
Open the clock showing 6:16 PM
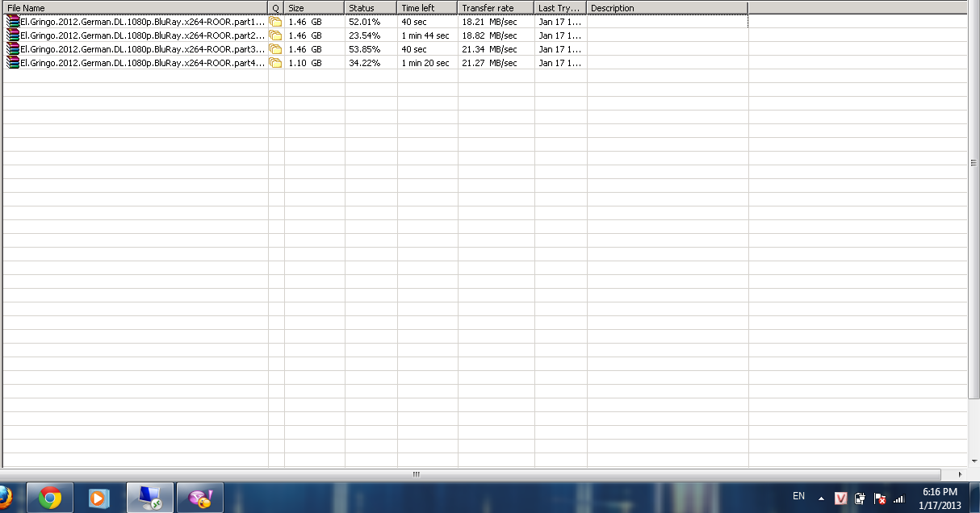coord(940,498)
